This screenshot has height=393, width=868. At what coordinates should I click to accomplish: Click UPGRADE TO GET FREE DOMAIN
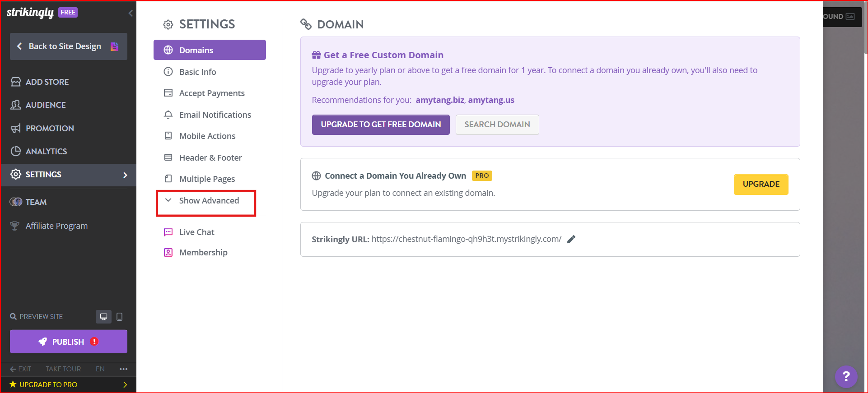coord(381,125)
